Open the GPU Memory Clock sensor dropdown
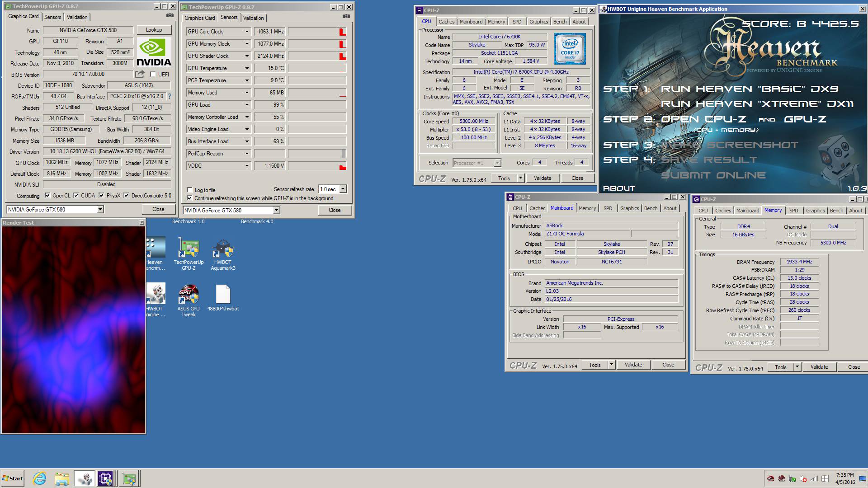 coord(247,44)
